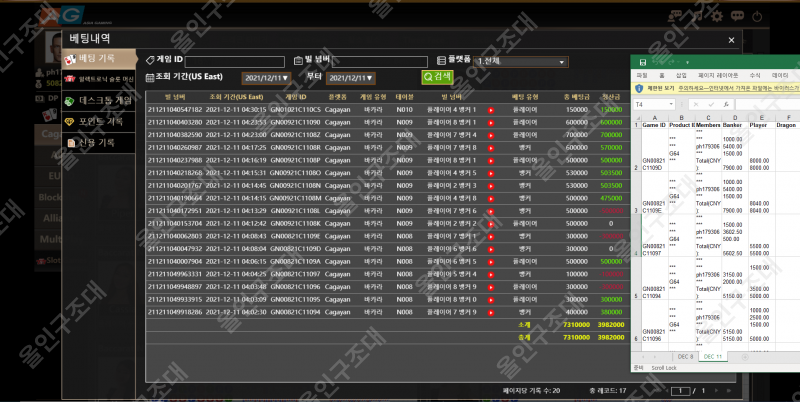This screenshot has width=800, height=402.
Task: Play video for row GN00821C11097
Action: point(491,274)
